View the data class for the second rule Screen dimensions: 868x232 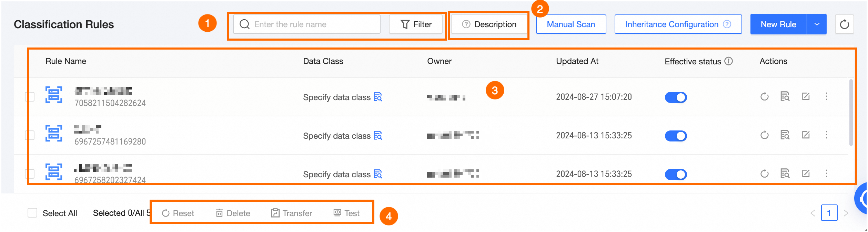click(379, 136)
